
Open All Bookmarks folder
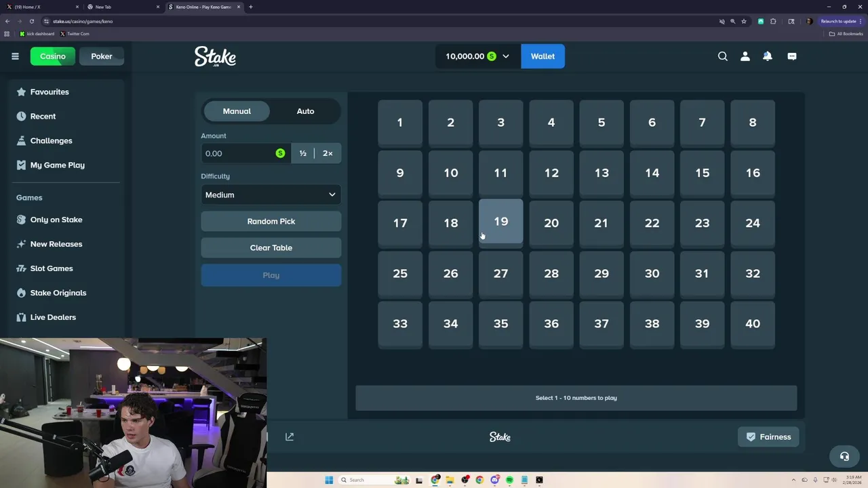click(846, 34)
